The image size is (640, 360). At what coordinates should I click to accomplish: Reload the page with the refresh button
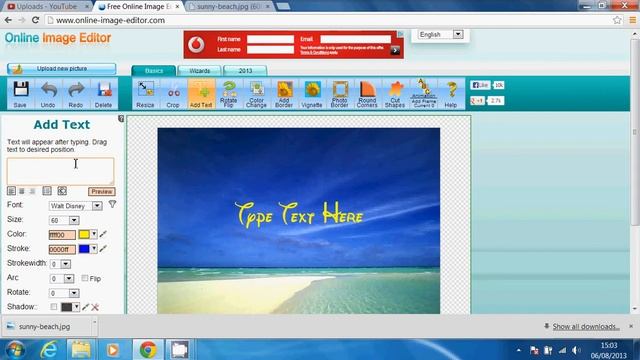pos(36,20)
